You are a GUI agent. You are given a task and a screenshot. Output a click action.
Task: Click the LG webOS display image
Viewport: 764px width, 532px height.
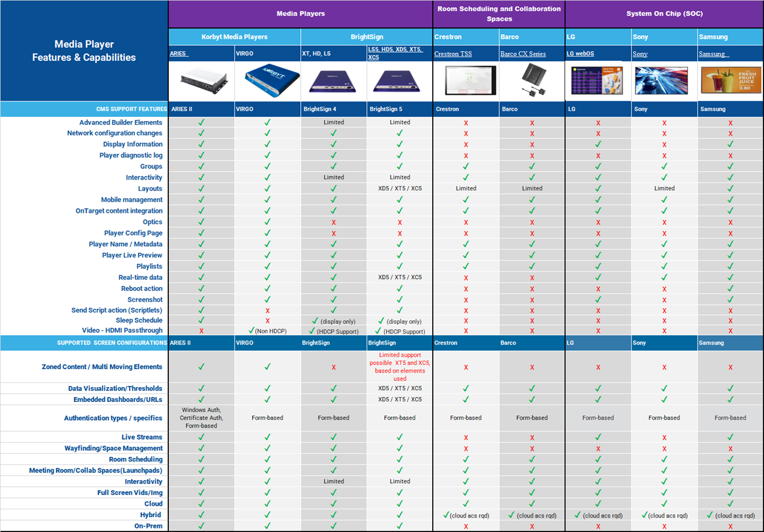pyautogui.click(x=598, y=81)
